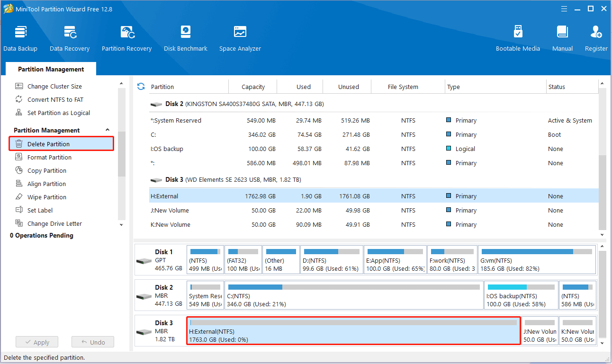This screenshot has width=612, height=364.
Task: Select the J:New Volume partition row
Action: coord(373,210)
